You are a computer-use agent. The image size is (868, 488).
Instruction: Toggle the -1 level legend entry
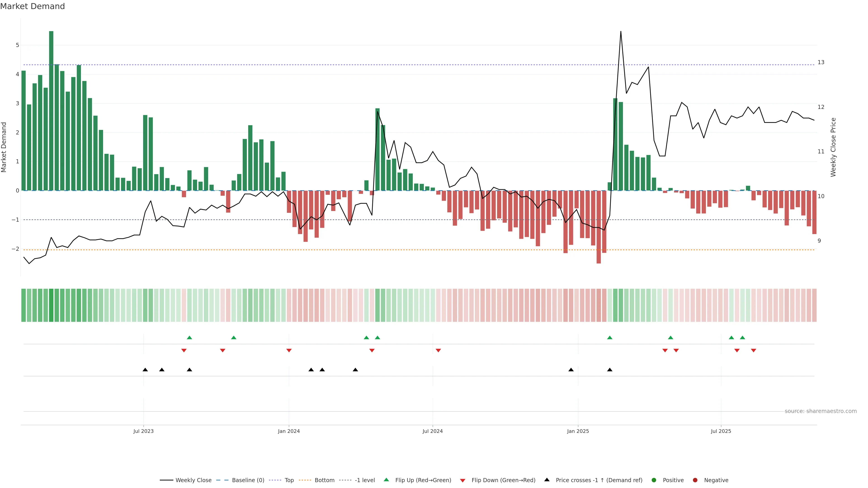(x=365, y=480)
